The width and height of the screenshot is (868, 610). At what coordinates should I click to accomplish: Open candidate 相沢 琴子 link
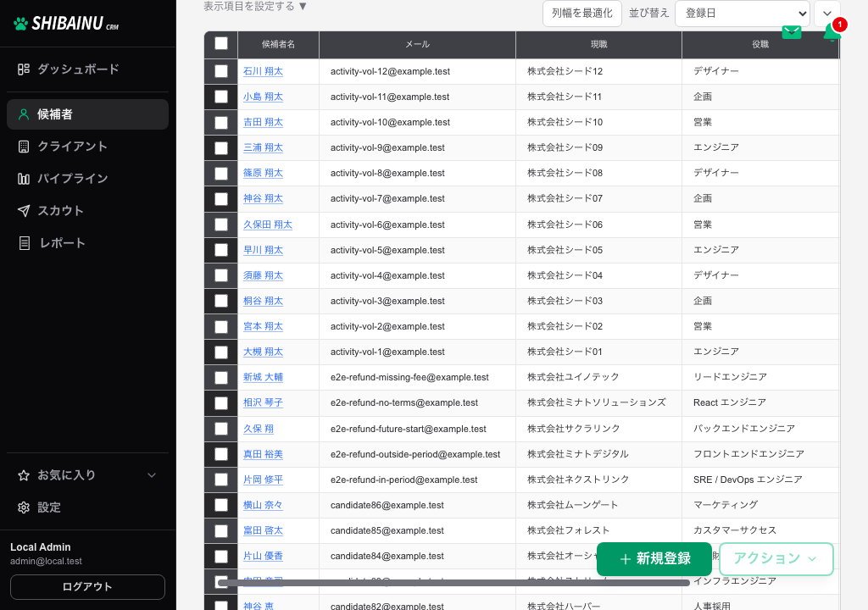pos(263,403)
